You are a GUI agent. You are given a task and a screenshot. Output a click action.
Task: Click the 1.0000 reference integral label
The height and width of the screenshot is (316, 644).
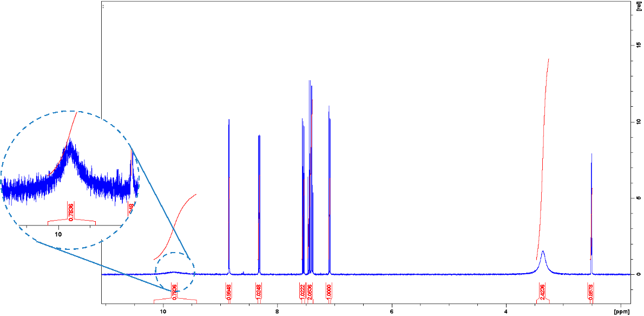pos(329,293)
